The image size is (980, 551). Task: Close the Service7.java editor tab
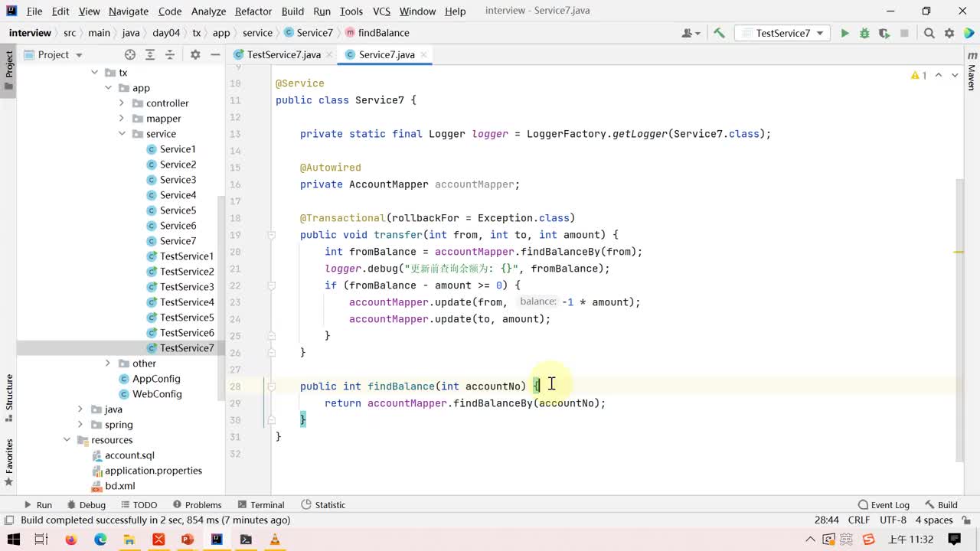pos(423,54)
